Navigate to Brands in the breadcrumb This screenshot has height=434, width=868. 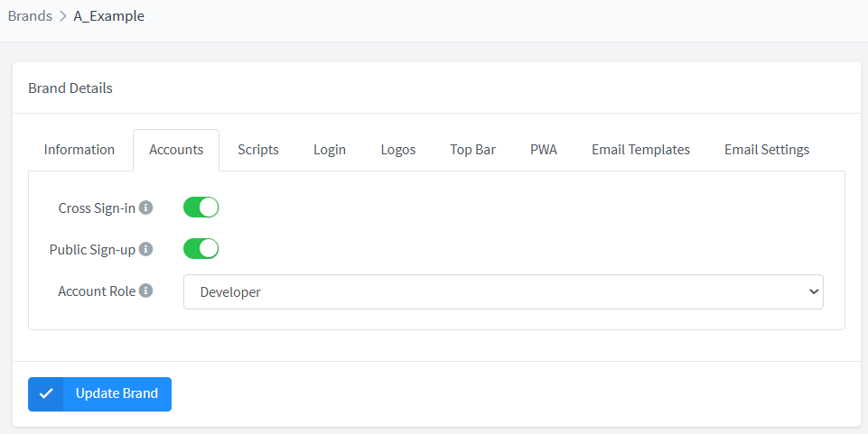pos(30,15)
